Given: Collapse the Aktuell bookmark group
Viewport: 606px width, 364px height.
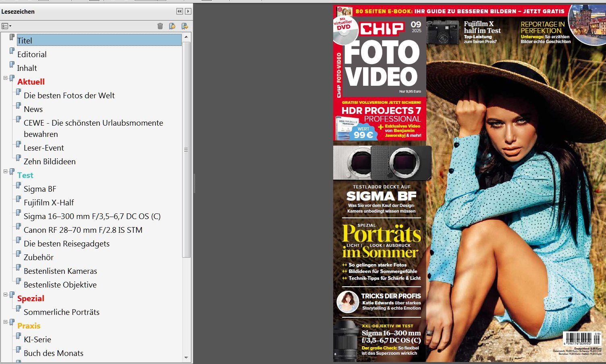Looking at the screenshot, I should pyautogui.click(x=6, y=78).
